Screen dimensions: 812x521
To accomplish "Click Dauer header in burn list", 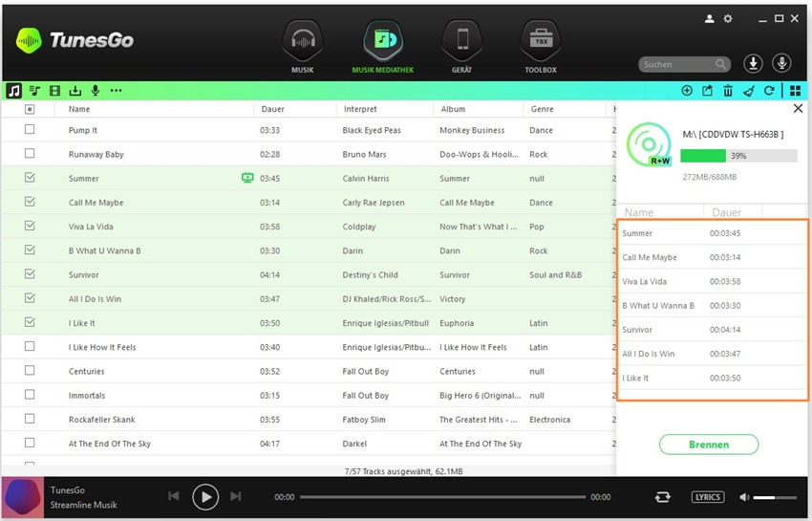I will click(727, 212).
